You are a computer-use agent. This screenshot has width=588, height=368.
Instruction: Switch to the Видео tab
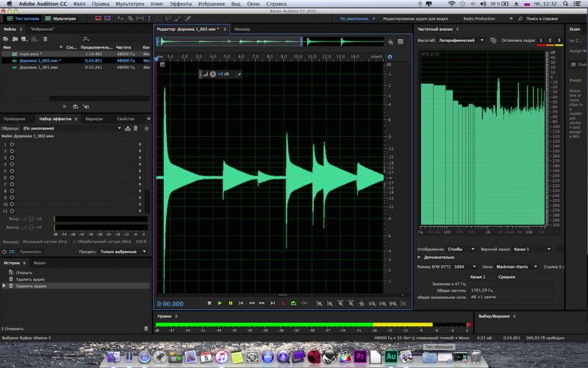[x=40, y=263]
